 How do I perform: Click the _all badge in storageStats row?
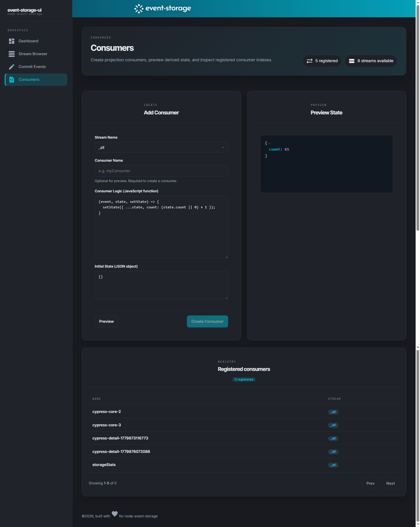click(333, 465)
